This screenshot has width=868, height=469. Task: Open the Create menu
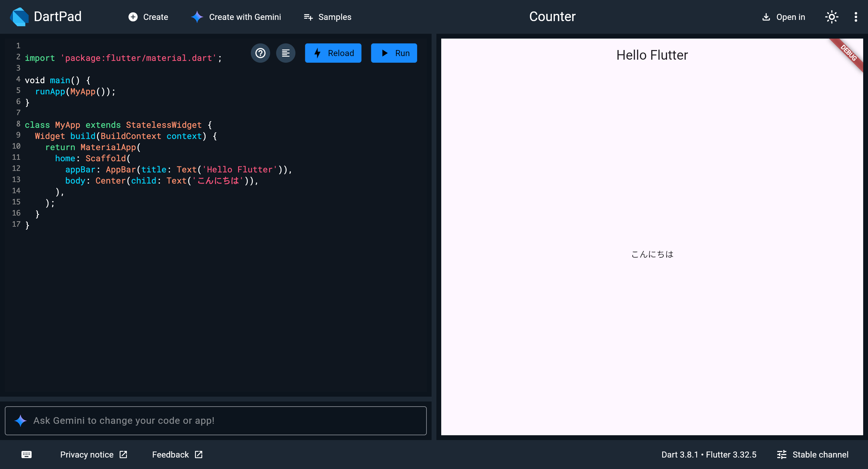click(x=148, y=17)
